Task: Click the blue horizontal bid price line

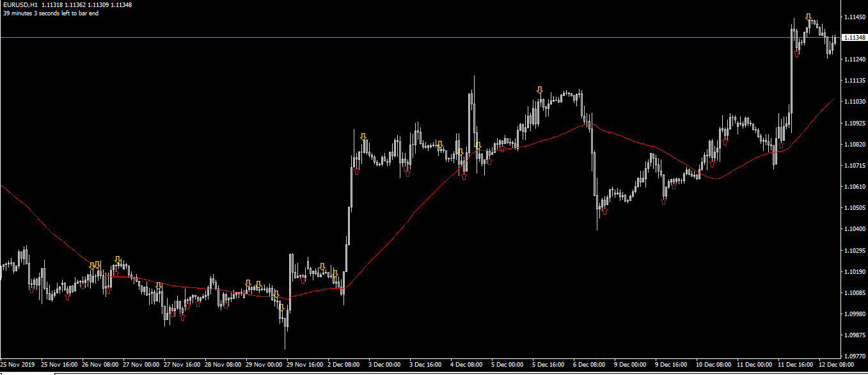Action: click(x=384, y=37)
